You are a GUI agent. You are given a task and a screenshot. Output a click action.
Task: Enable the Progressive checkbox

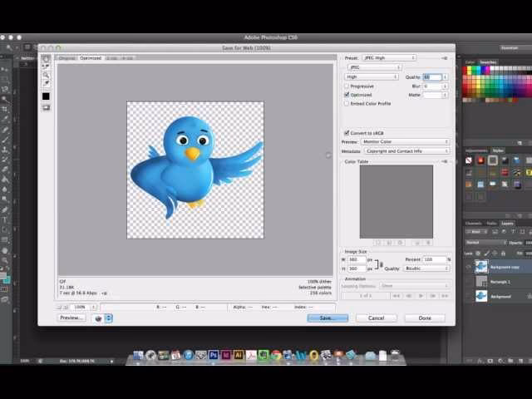point(347,86)
